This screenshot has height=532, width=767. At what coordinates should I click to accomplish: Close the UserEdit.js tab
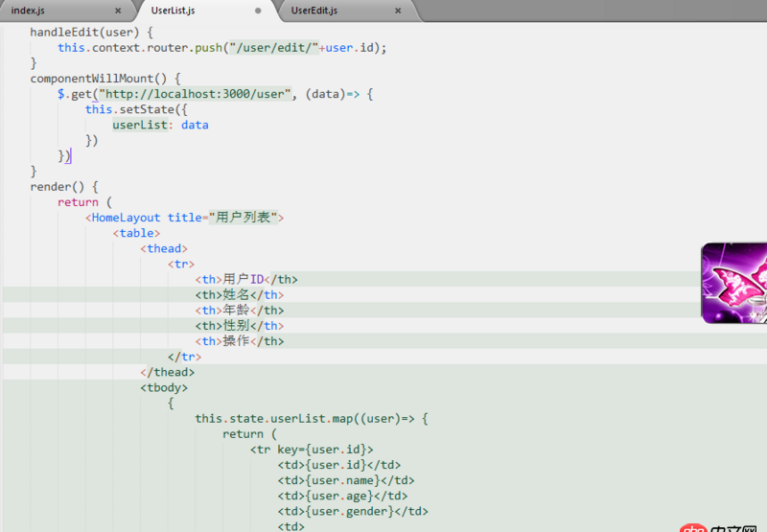pyautogui.click(x=398, y=11)
